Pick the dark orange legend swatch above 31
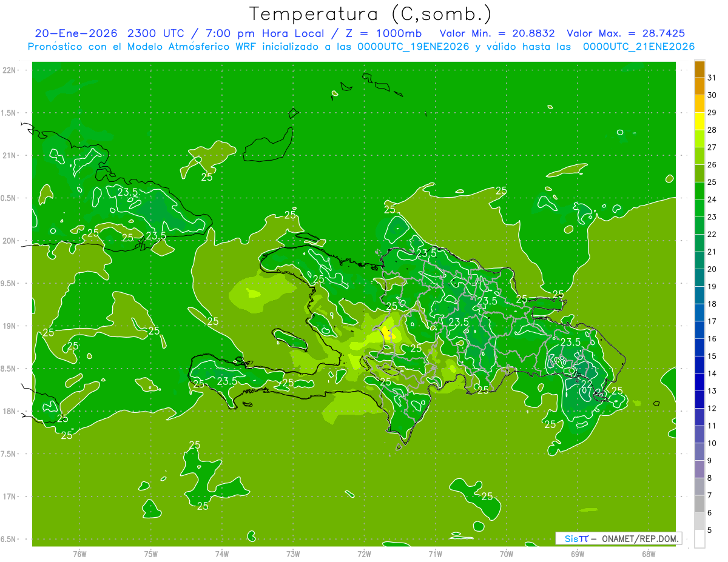This screenshot has width=728, height=562. (x=699, y=69)
